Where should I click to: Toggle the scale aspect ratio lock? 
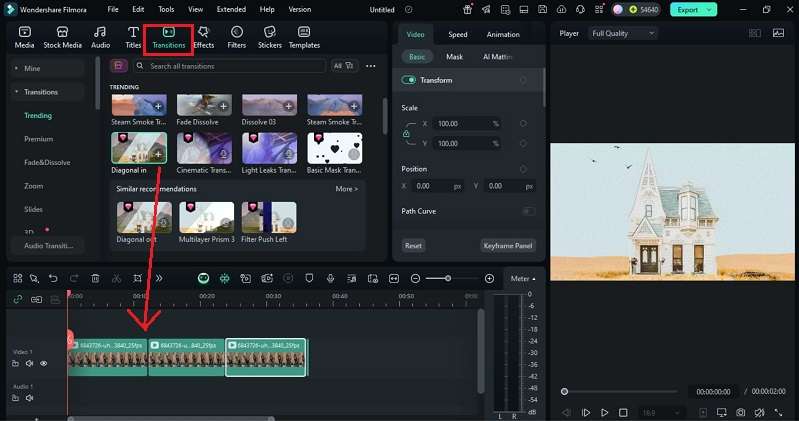(406, 134)
